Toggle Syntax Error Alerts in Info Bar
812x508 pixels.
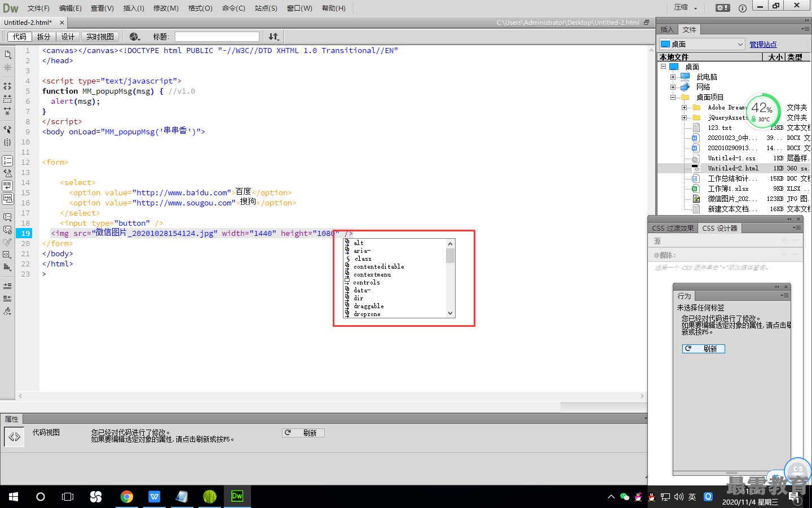point(7,198)
